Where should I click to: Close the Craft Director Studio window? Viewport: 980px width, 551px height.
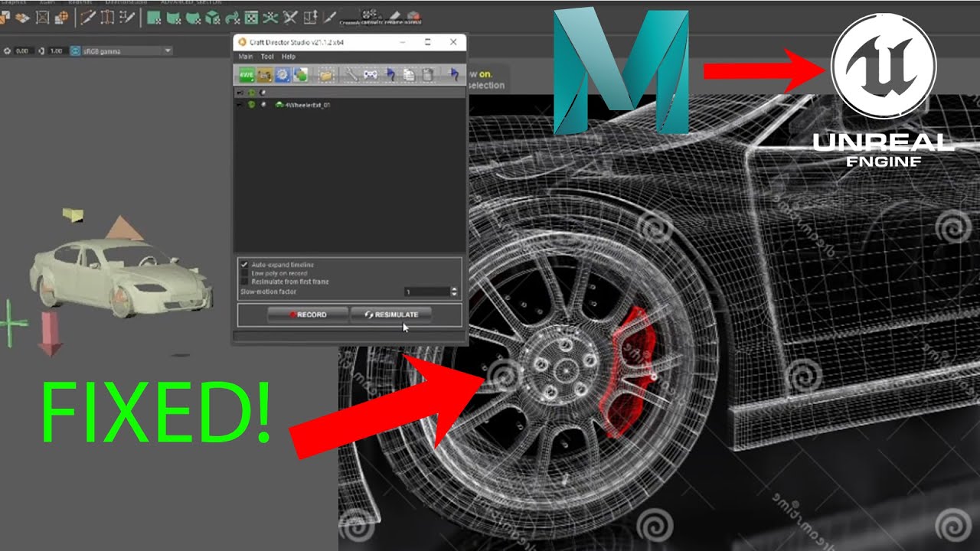(x=453, y=42)
